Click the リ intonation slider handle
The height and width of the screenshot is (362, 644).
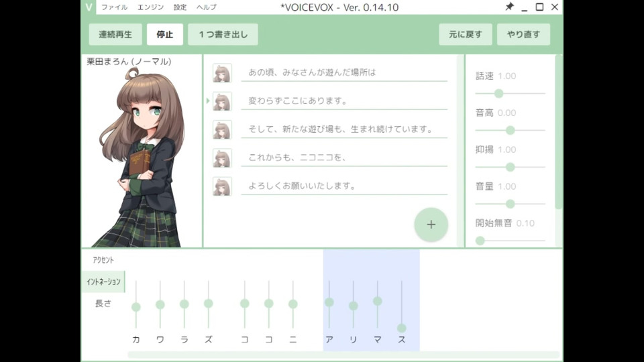coord(354,306)
